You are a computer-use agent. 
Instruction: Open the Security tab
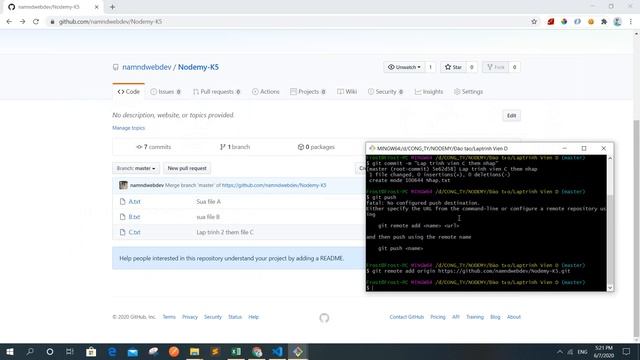pyautogui.click(x=385, y=92)
